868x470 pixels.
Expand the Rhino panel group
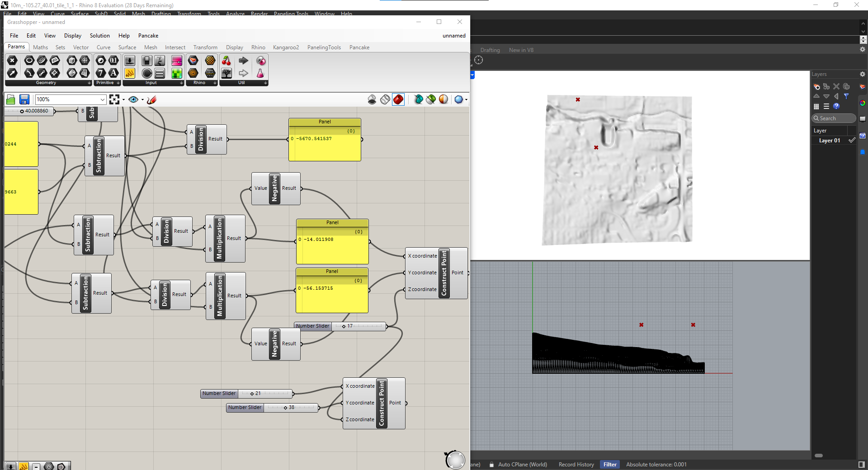pos(215,83)
